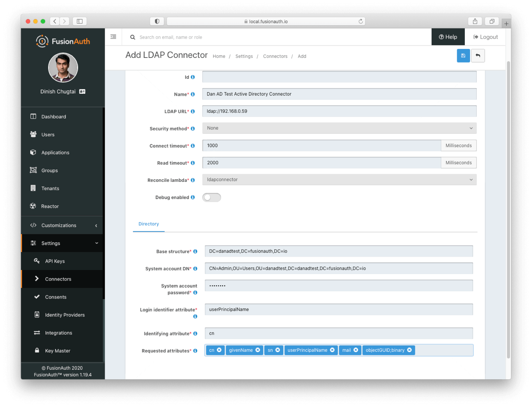Open Connectors under Settings

click(x=62, y=279)
